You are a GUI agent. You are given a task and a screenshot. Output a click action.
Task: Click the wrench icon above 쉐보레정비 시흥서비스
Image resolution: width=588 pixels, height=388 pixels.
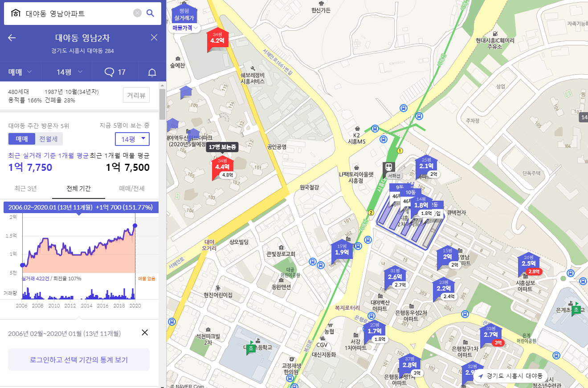pyautogui.click(x=253, y=69)
